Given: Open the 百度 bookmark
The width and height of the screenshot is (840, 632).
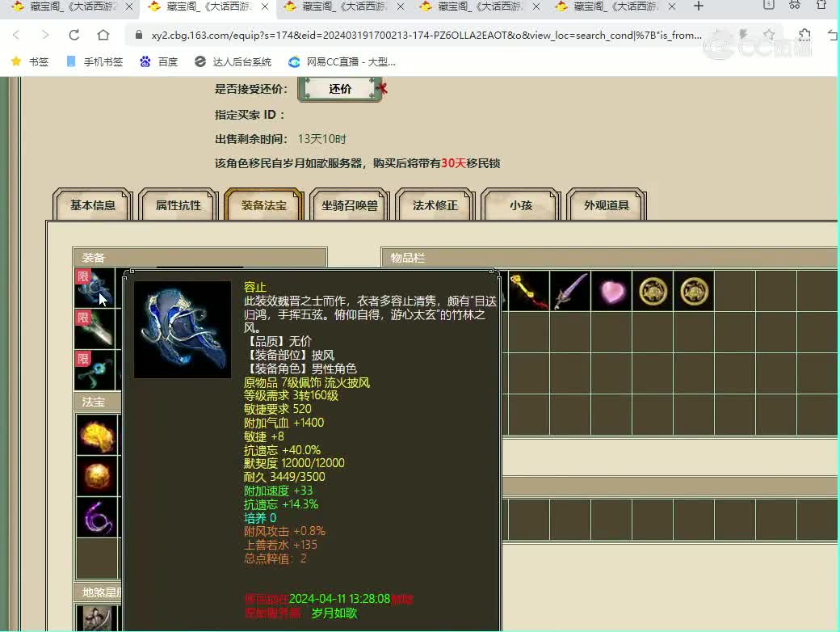Looking at the screenshot, I should coord(158,61).
